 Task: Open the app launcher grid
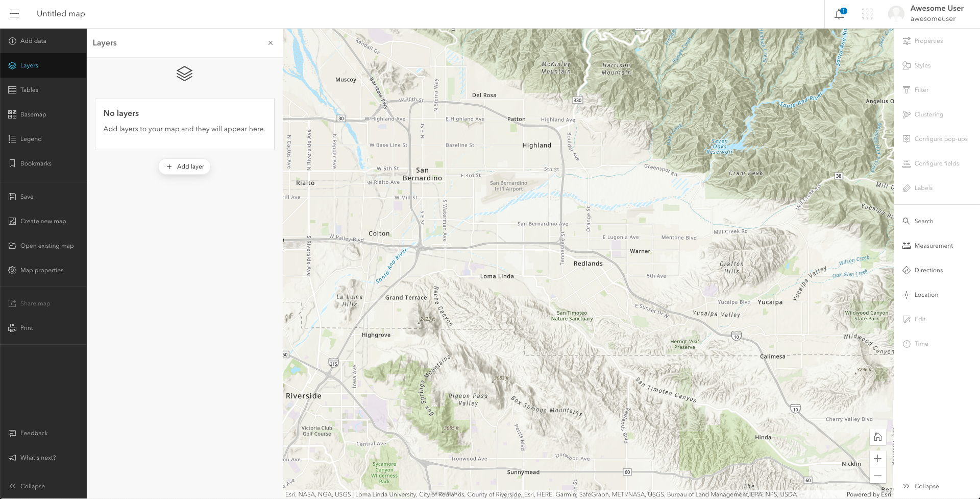[867, 14]
